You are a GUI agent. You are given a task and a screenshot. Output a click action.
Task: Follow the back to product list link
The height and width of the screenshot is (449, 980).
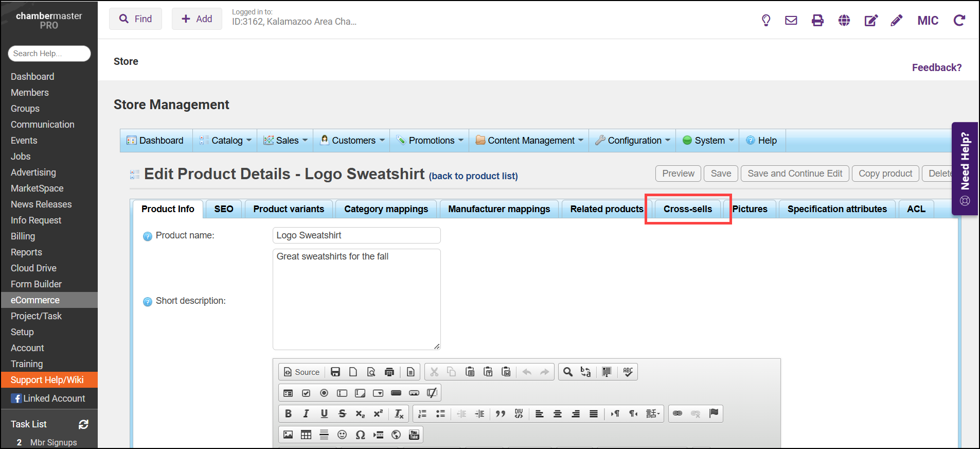coord(473,176)
